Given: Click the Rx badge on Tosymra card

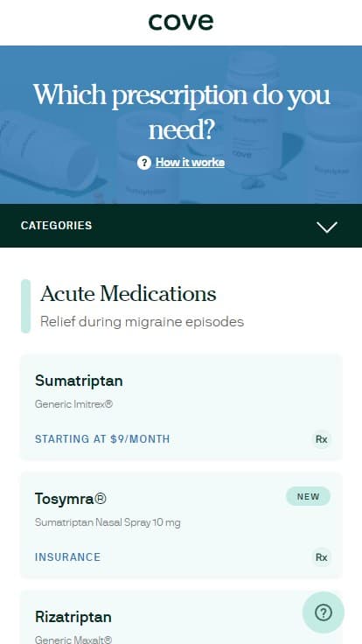Looking at the screenshot, I should (x=322, y=557).
